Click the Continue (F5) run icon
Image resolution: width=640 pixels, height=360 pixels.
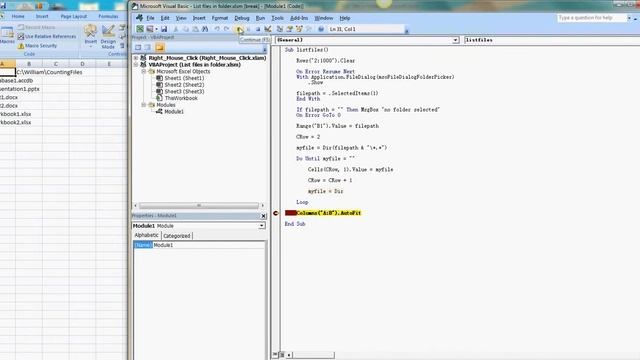pos(238,29)
